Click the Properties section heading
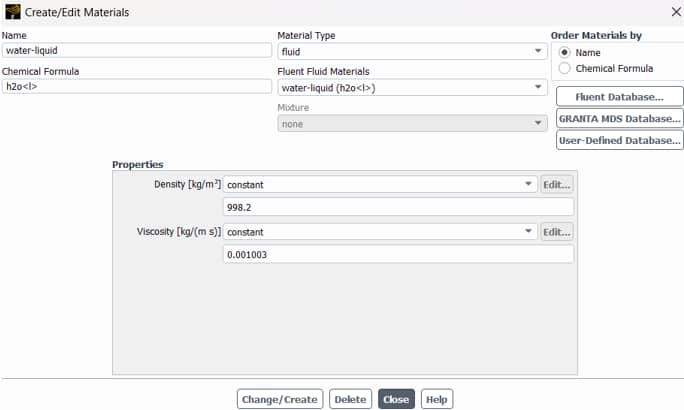The height and width of the screenshot is (410, 684). coord(138,164)
